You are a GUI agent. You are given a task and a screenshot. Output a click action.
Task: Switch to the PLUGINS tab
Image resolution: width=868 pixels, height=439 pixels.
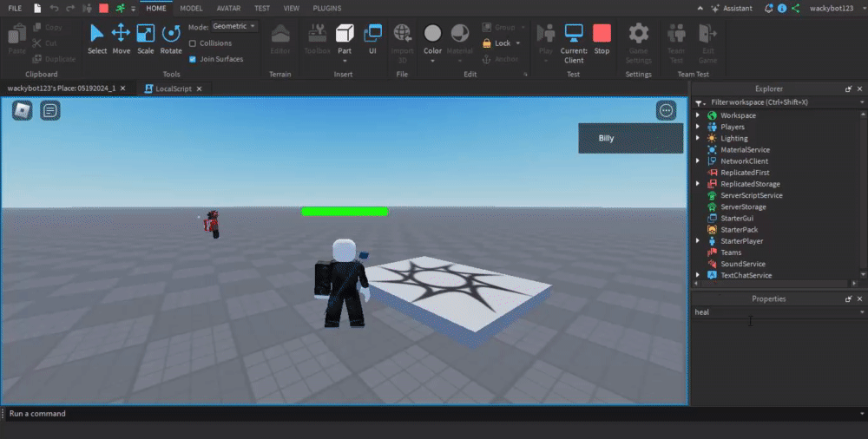[x=326, y=9]
